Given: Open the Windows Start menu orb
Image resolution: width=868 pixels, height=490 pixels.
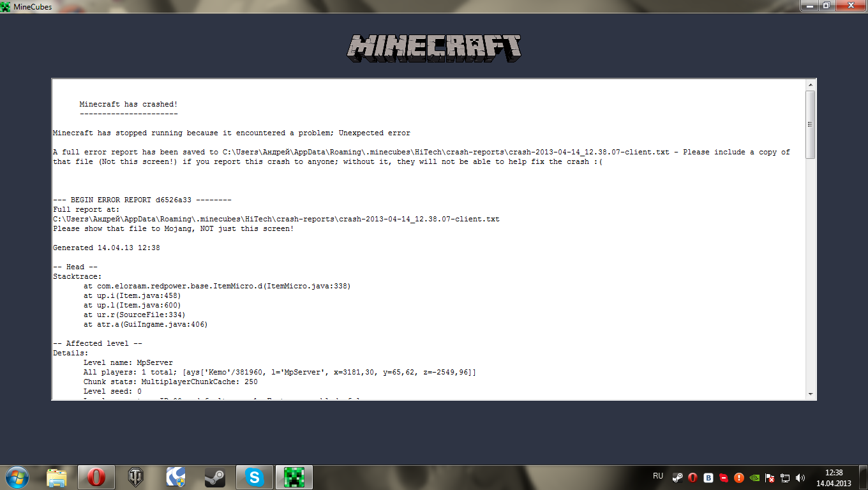Looking at the screenshot, I should 17,477.
